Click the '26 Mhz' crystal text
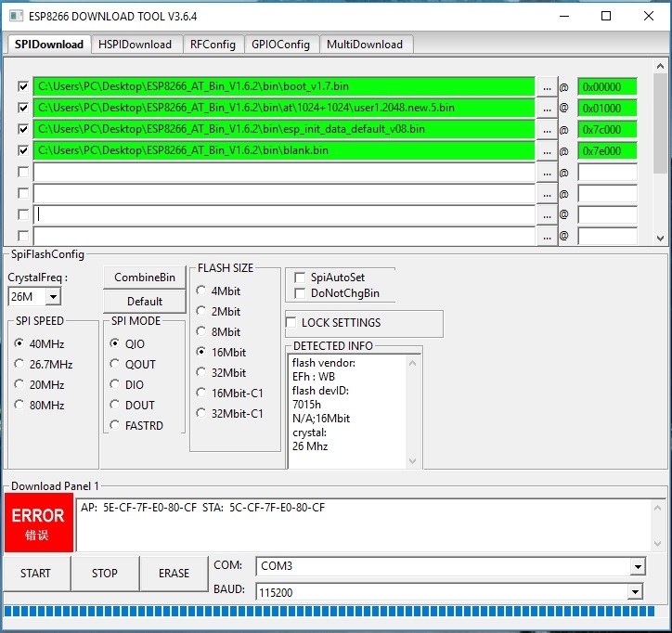The width and height of the screenshot is (672, 633). pos(310,446)
